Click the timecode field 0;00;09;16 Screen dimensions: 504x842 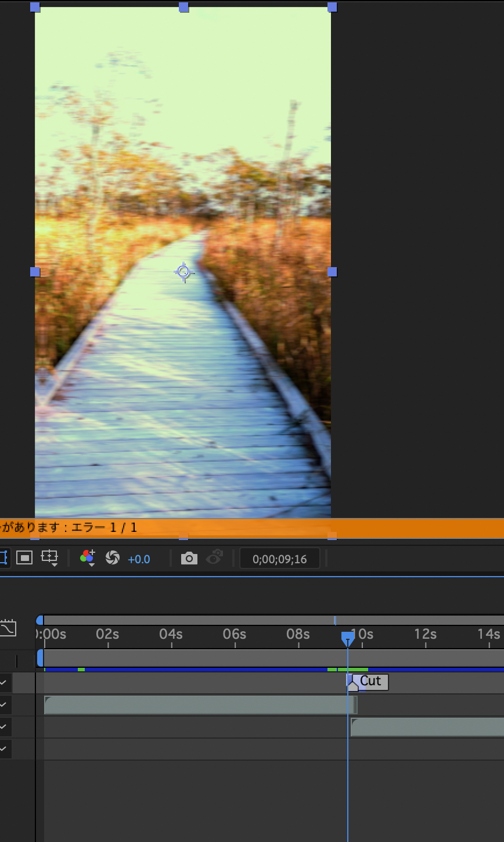click(x=279, y=559)
